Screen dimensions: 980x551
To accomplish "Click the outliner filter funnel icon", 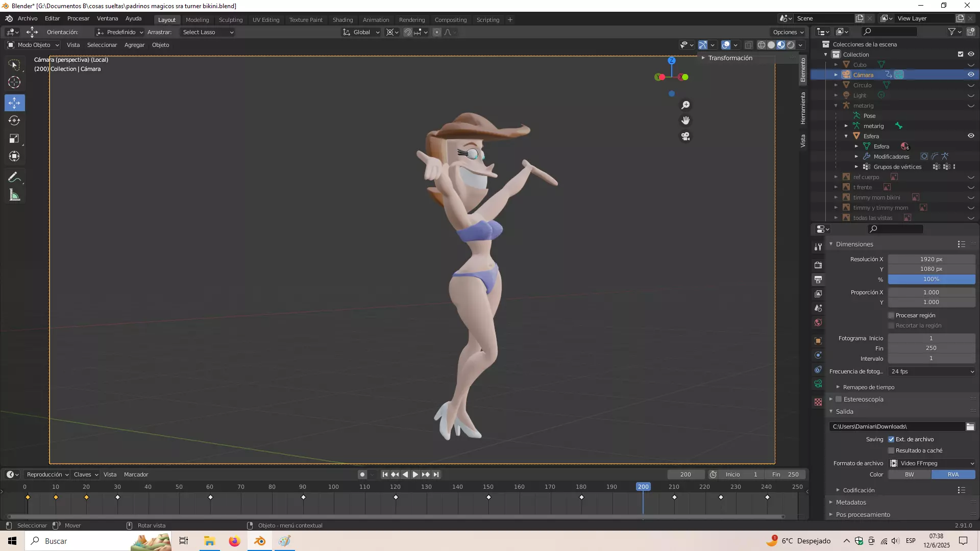I will pyautogui.click(x=952, y=32).
